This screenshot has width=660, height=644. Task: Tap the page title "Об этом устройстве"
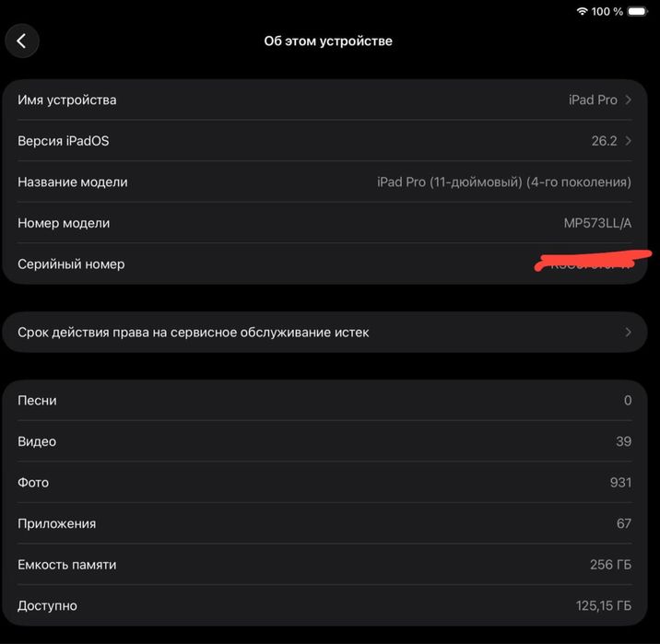pos(328,41)
